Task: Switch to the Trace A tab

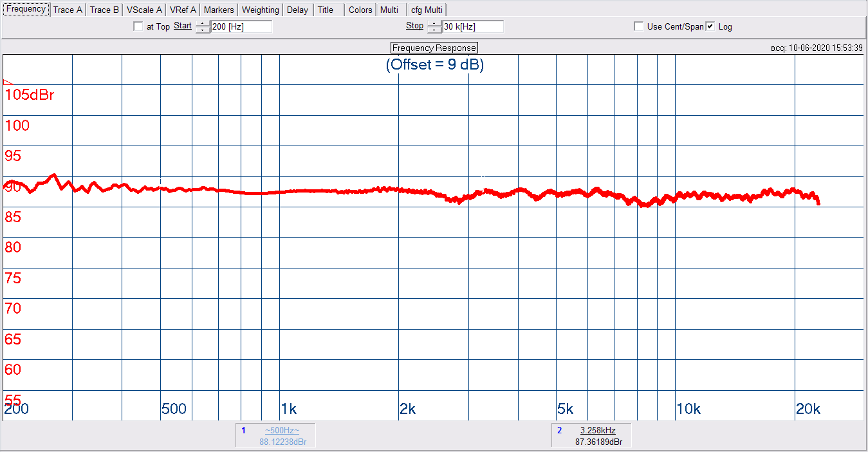Action: point(68,10)
